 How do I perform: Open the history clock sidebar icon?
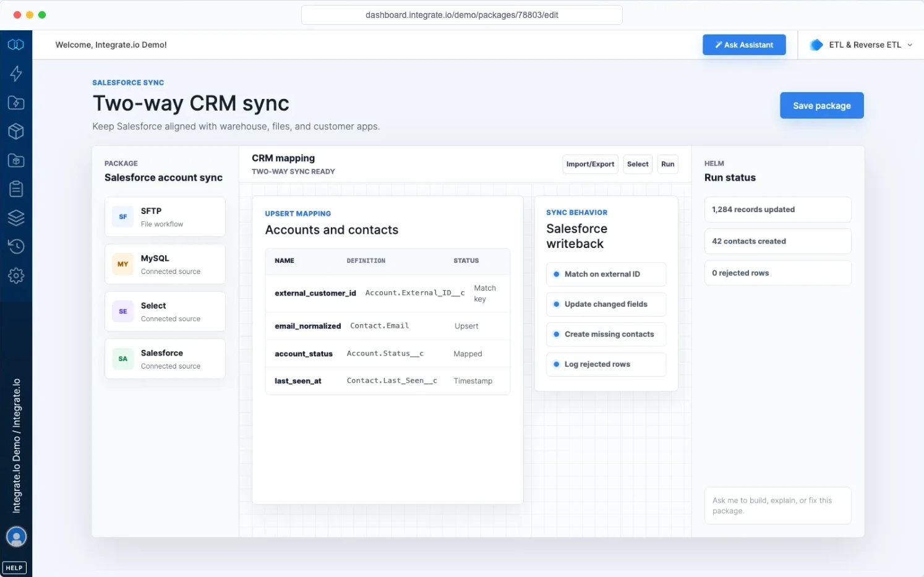16,246
